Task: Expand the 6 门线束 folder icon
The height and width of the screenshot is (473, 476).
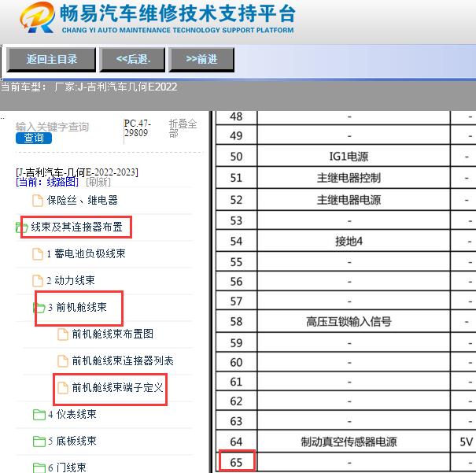Action: (39, 467)
